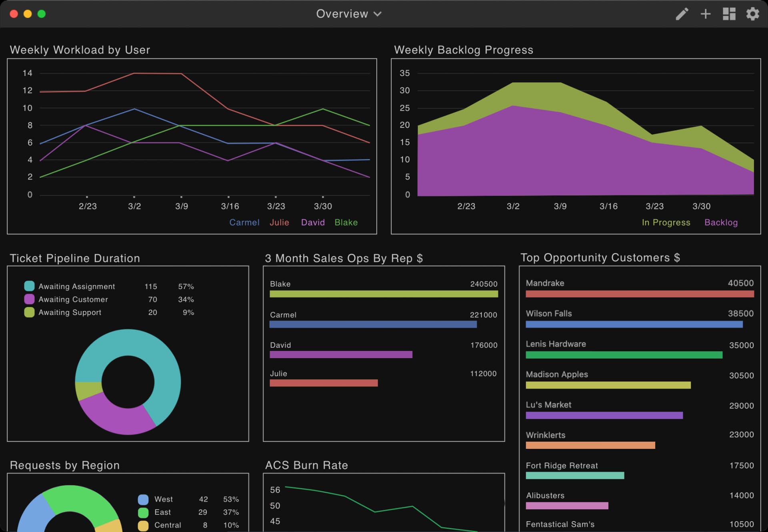The width and height of the screenshot is (768, 532).
Task: Open the dashboard layout grid icon
Action: pos(729,14)
